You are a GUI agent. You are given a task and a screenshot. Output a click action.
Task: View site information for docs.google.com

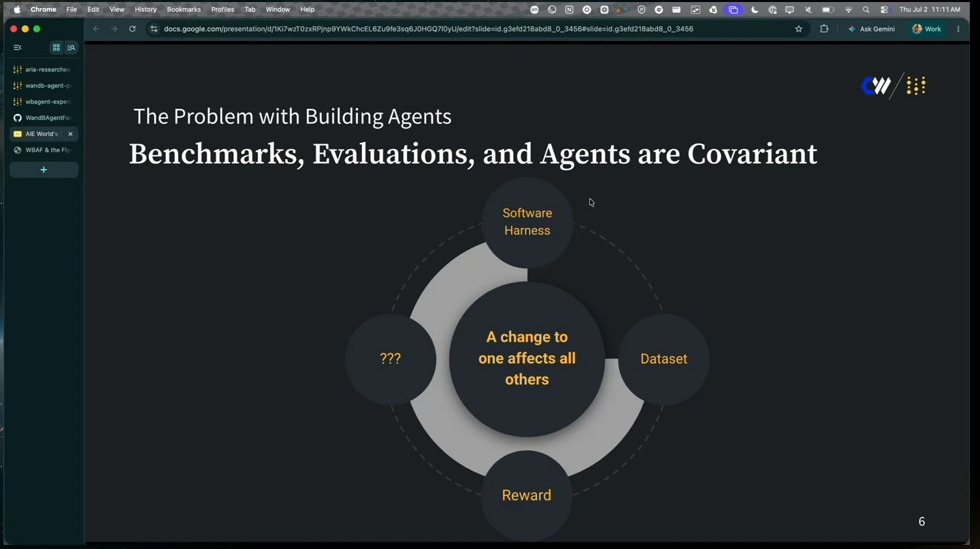pos(154,29)
